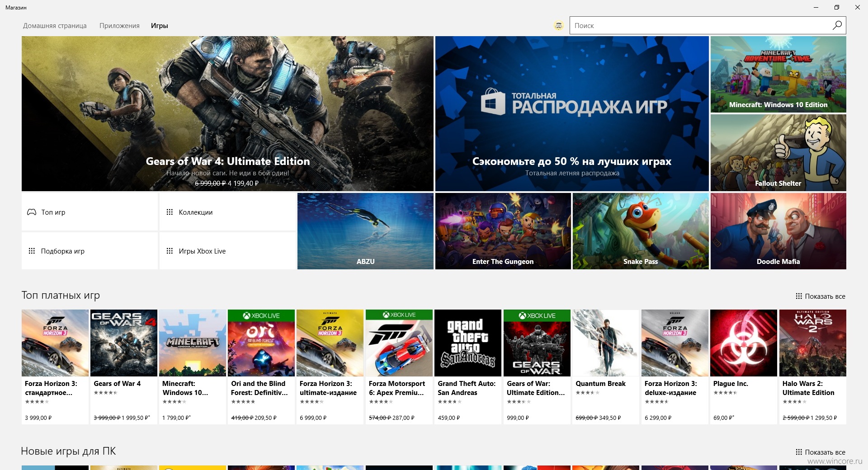Screen dimensions: 868x470
Task: Switch to the Приложения tab
Action: pyautogui.click(x=119, y=26)
